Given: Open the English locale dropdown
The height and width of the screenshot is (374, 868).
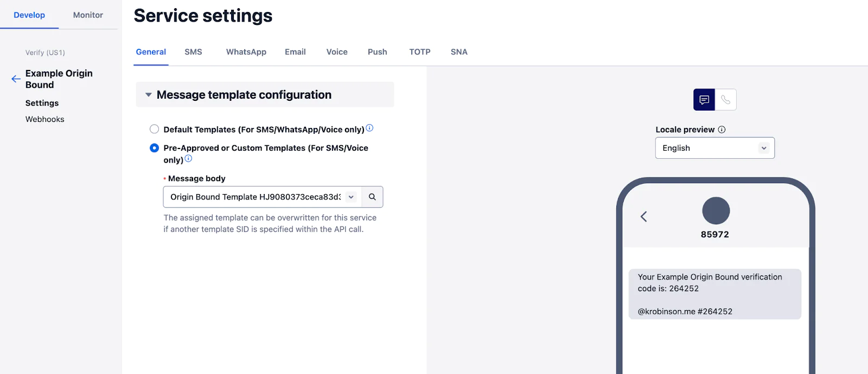Looking at the screenshot, I should point(714,148).
